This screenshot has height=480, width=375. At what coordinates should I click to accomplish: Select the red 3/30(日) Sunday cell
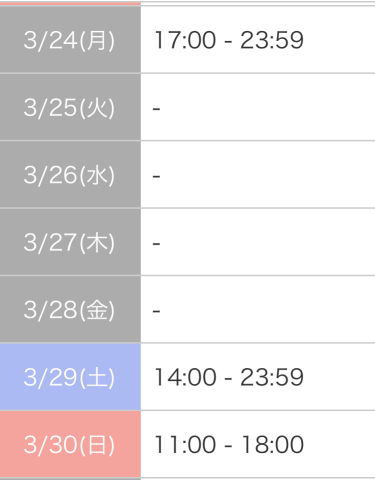[x=70, y=444]
